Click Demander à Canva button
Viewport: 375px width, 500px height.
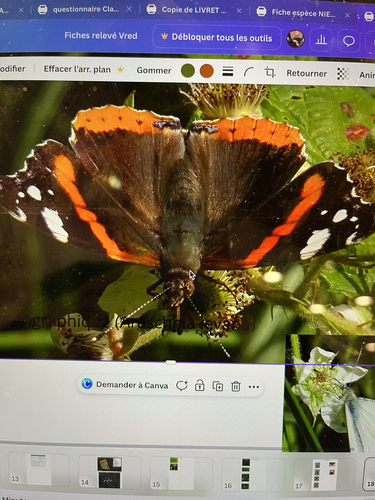125,385
